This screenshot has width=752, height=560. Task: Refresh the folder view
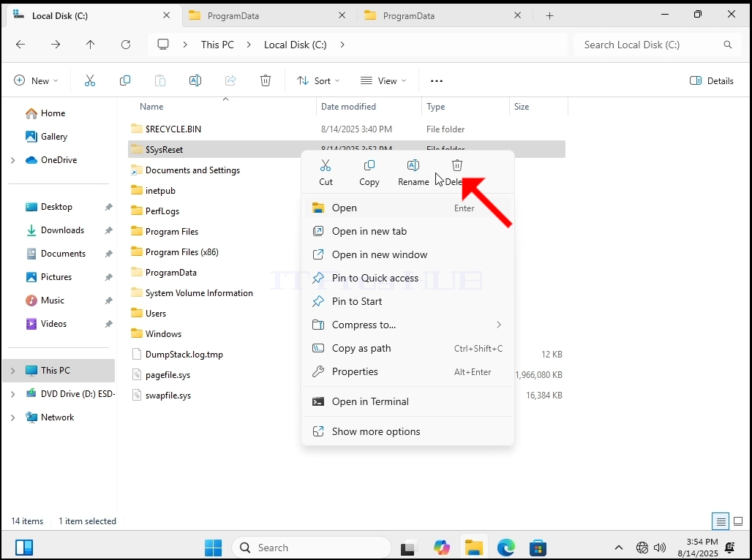click(x=126, y=45)
